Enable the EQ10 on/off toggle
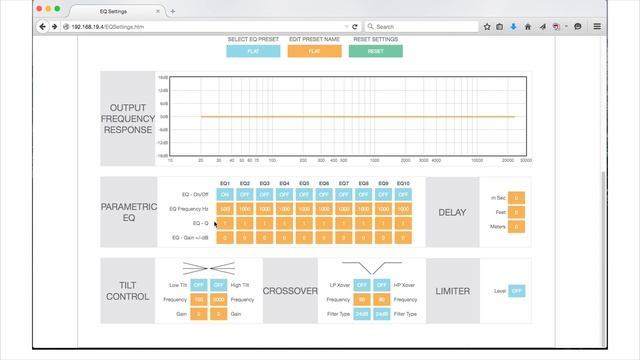Viewport: 640px width, 360px height. point(403,195)
